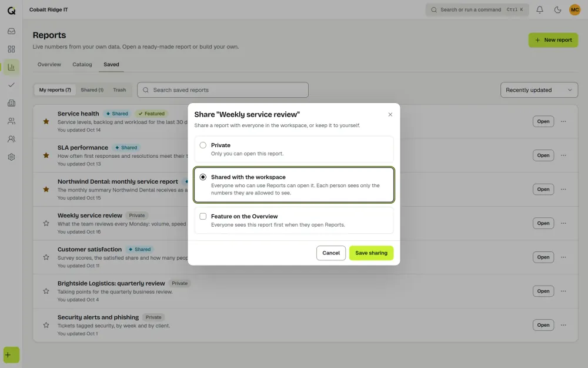Open the Service health report button
The image size is (588, 368).
(x=543, y=121)
